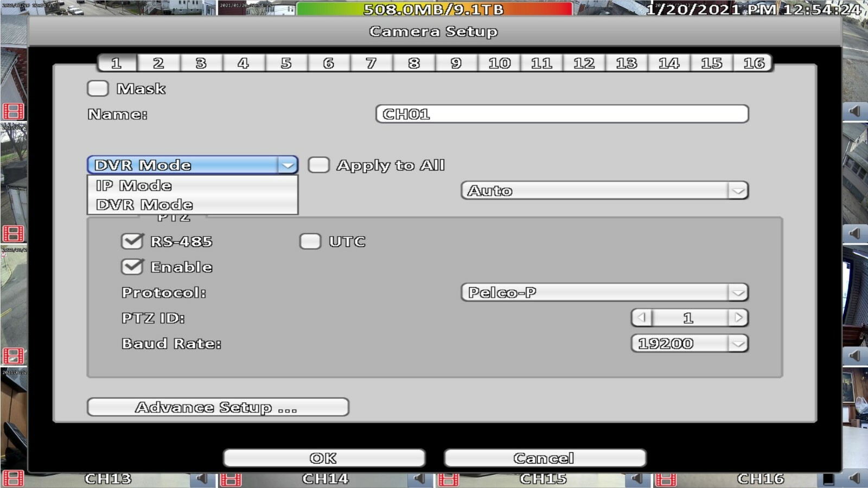Toggle the UTC checkbox

pos(310,242)
